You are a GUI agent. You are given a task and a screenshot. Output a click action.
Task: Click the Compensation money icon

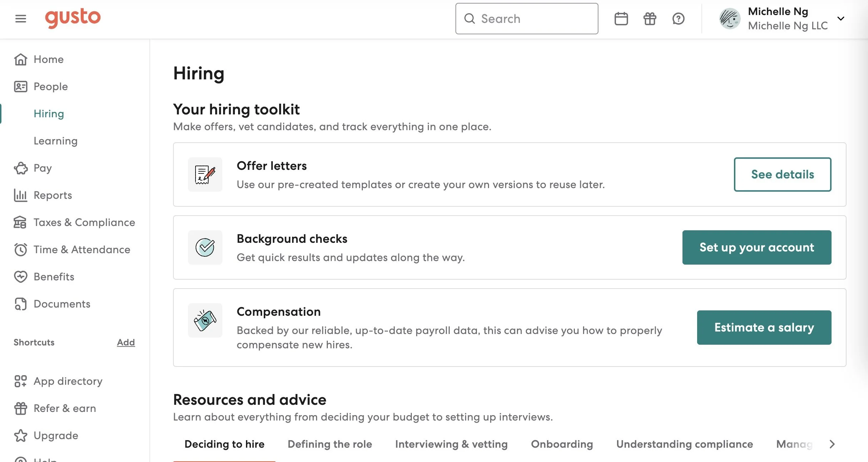(x=205, y=320)
